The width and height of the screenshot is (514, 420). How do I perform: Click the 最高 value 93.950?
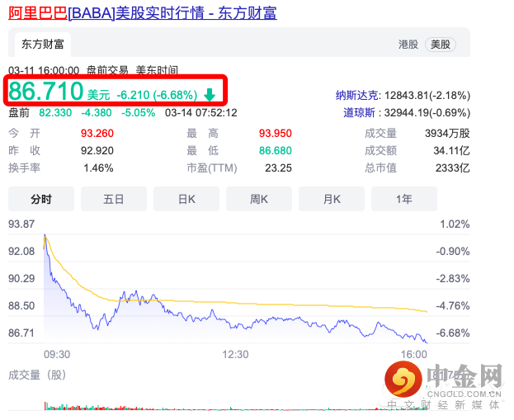pos(276,134)
